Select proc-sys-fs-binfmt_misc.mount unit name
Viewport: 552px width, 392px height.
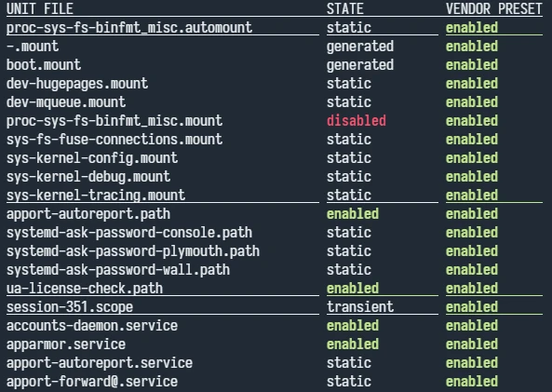[114, 121]
